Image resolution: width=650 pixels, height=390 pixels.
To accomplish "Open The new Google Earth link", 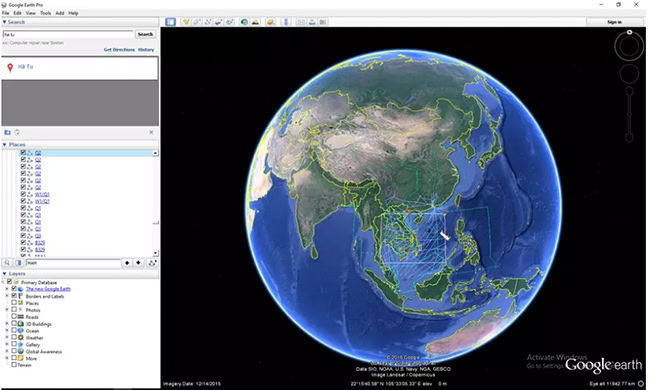I will [48, 289].
